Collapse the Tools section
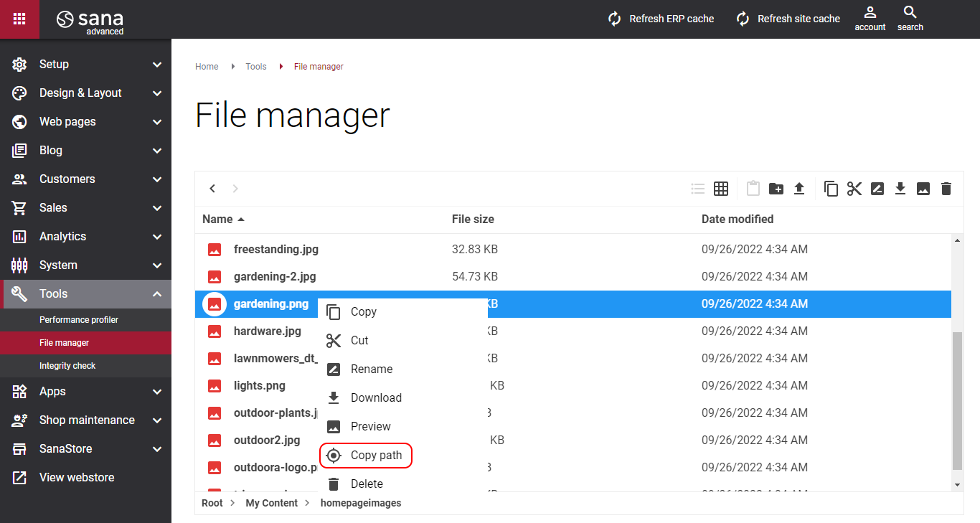This screenshot has height=523, width=980. coord(86,294)
